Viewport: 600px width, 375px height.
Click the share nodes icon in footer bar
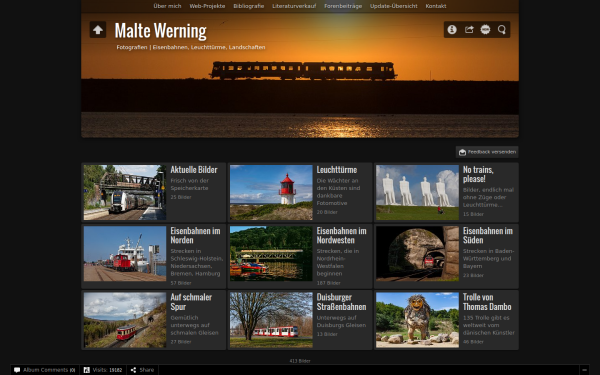[x=133, y=370]
